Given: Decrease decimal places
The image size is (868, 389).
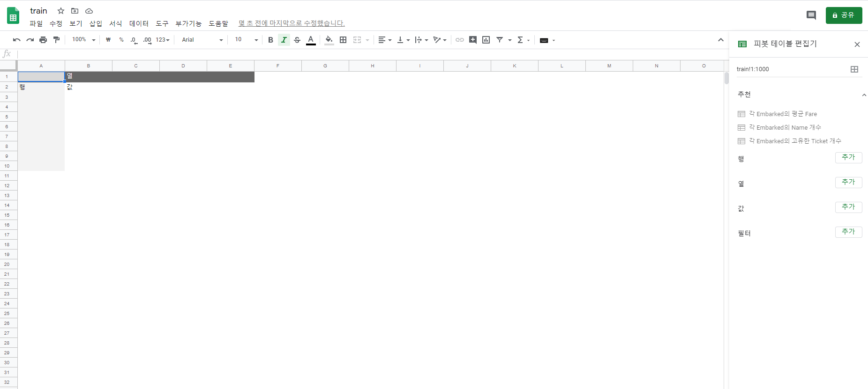Looking at the screenshot, I should pyautogui.click(x=134, y=40).
